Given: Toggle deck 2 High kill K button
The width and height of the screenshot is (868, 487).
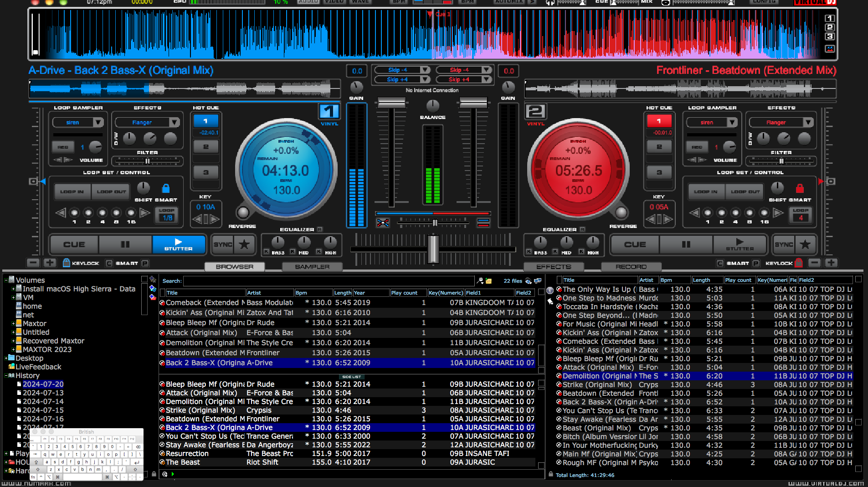Looking at the screenshot, I should pyautogui.click(x=581, y=252).
